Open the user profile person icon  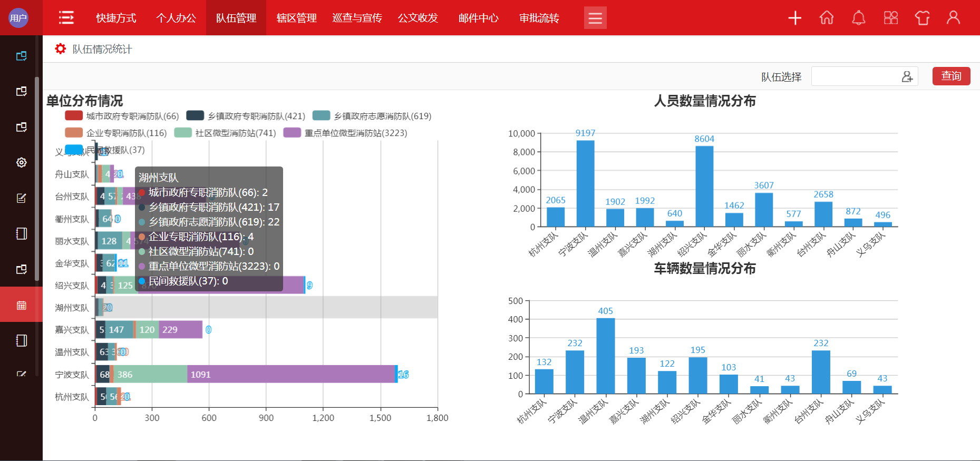point(953,18)
